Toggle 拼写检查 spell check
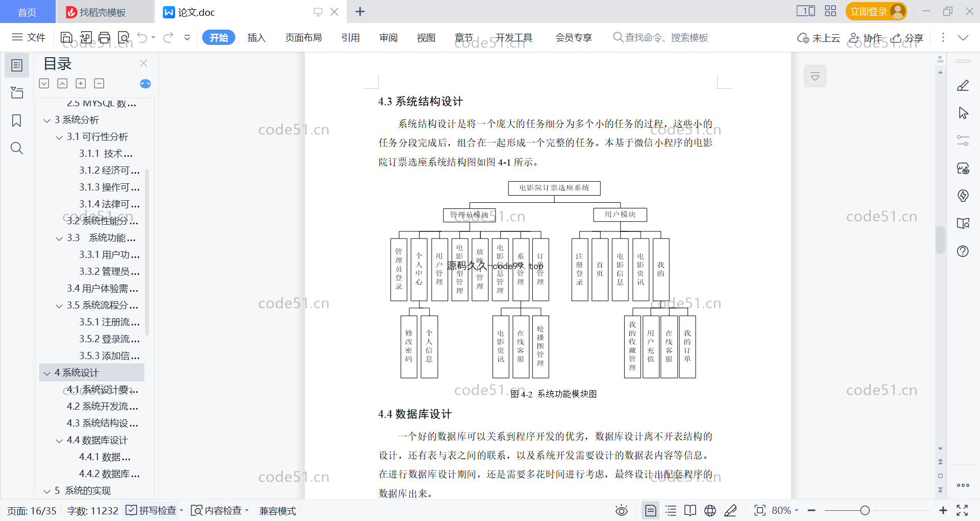Screen dimensions: 980x521 pos(154,510)
